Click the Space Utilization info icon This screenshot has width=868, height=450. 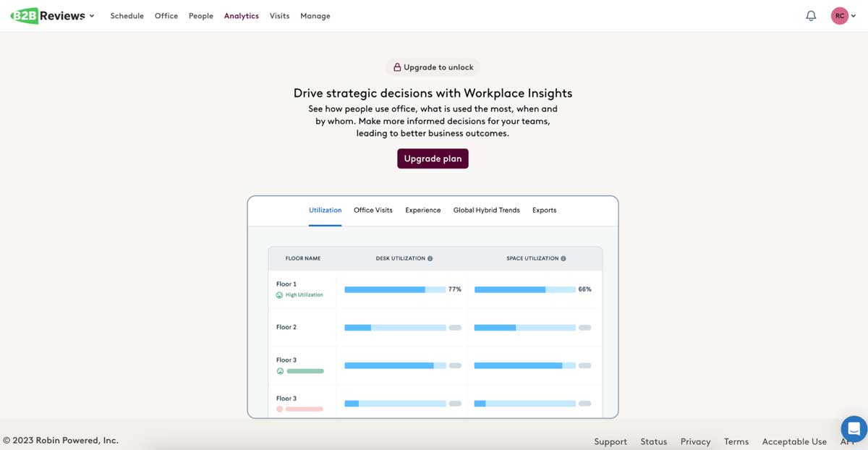(563, 258)
